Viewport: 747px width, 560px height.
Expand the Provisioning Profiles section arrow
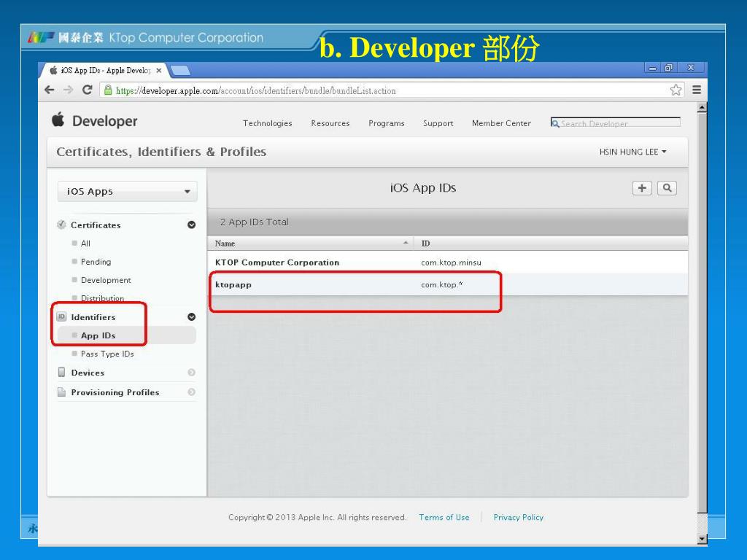coord(192,392)
